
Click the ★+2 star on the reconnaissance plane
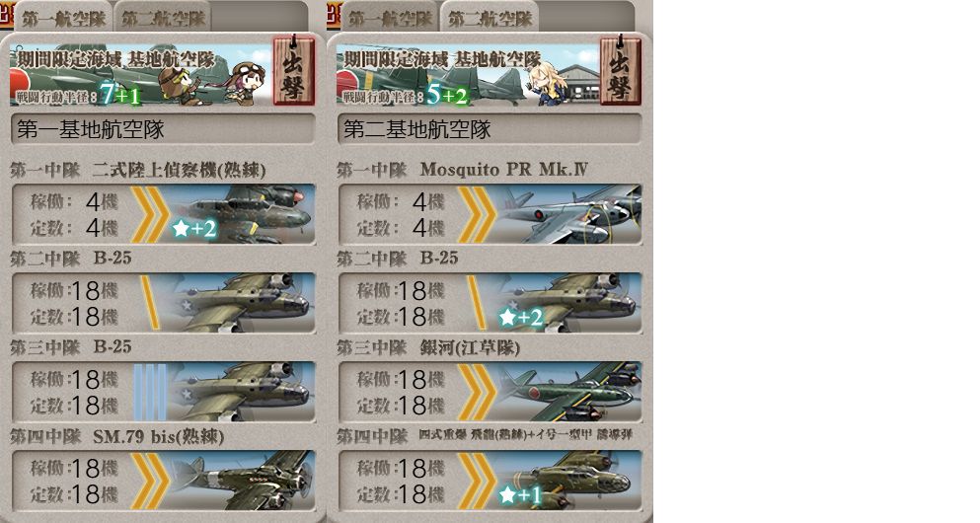(194, 229)
